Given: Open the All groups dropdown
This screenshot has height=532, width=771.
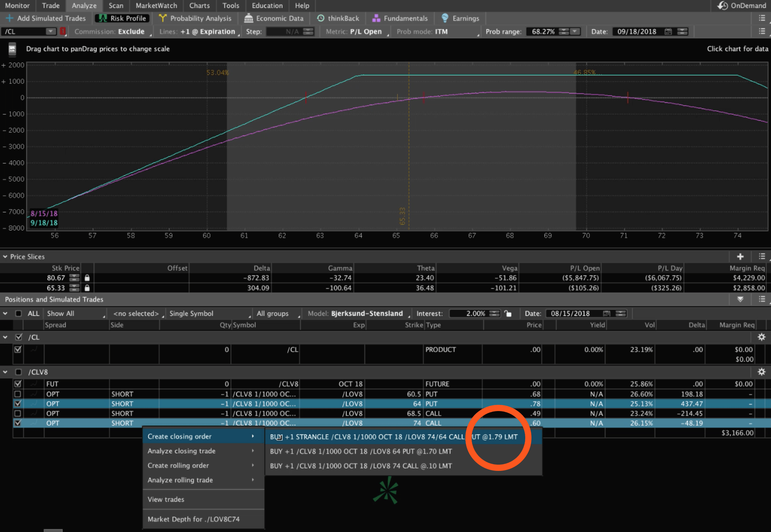Looking at the screenshot, I should pos(278,313).
